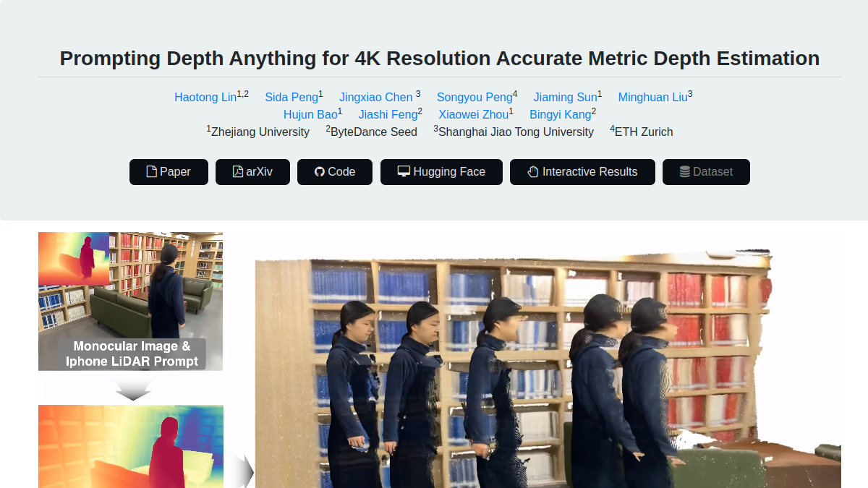
Task: Click the Shanghai Jiao Tong University text
Action: click(516, 132)
